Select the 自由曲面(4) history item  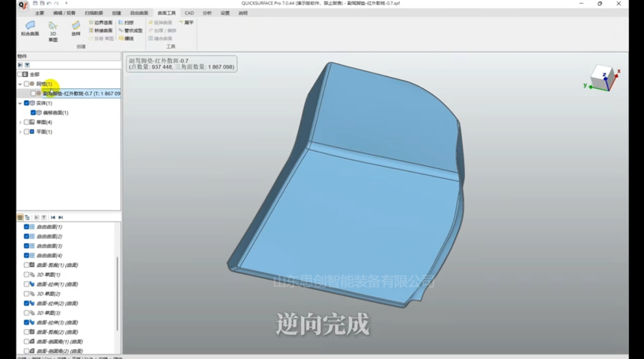[x=49, y=256]
